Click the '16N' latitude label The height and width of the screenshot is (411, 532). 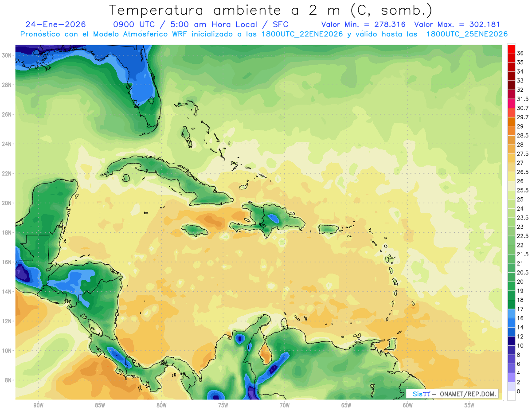[x=7, y=262]
